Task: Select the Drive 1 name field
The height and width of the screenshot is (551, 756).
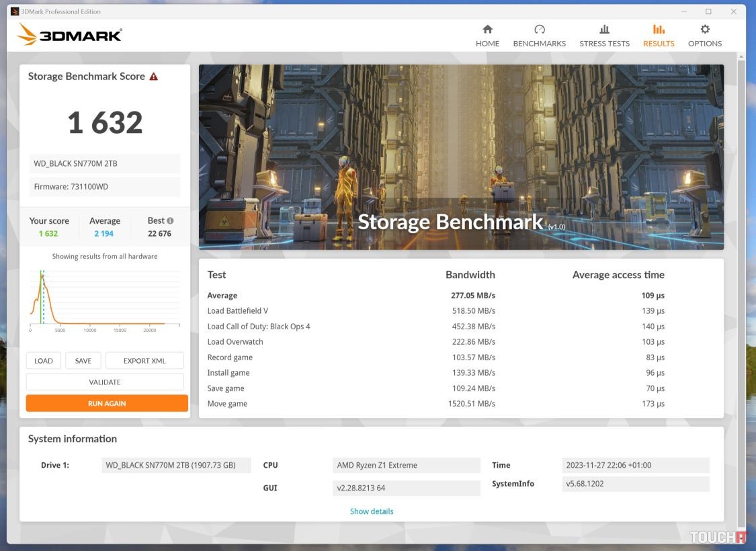Action: pyautogui.click(x=176, y=466)
